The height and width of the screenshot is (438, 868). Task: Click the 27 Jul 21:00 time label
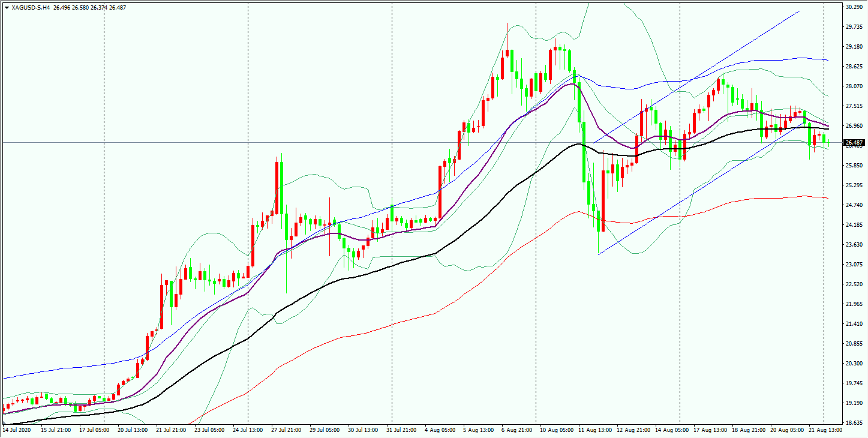[x=286, y=430]
